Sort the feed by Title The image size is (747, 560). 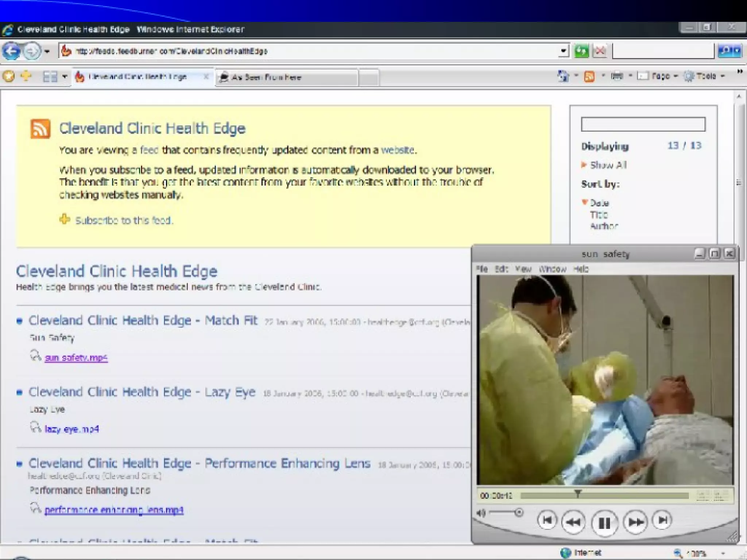[x=599, y=215]
